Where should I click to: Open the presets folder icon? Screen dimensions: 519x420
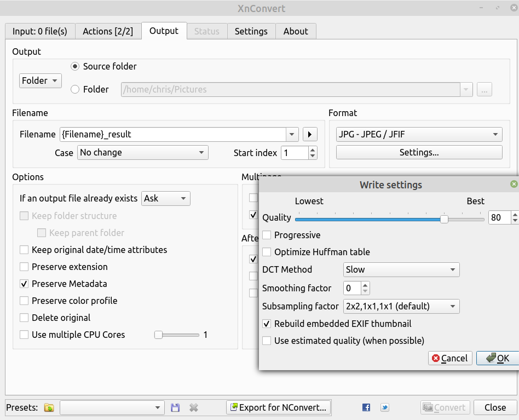49,407
